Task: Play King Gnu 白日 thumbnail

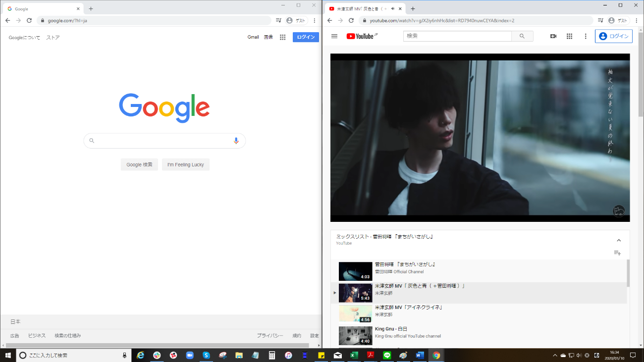Action: (355, 336)
